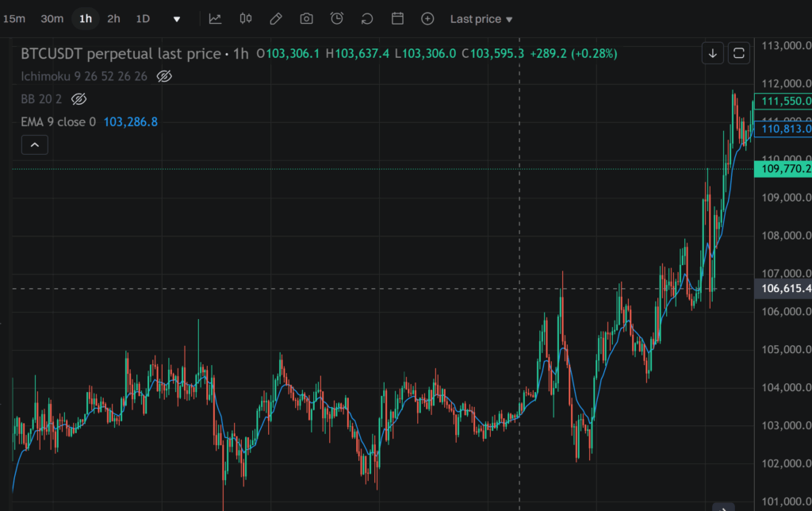Open the alarm clock price alert icon
812x511 pixels.
pos(337,18)
